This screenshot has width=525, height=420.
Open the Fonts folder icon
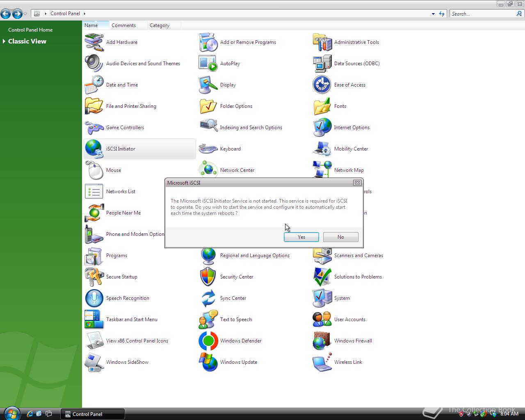322,106
